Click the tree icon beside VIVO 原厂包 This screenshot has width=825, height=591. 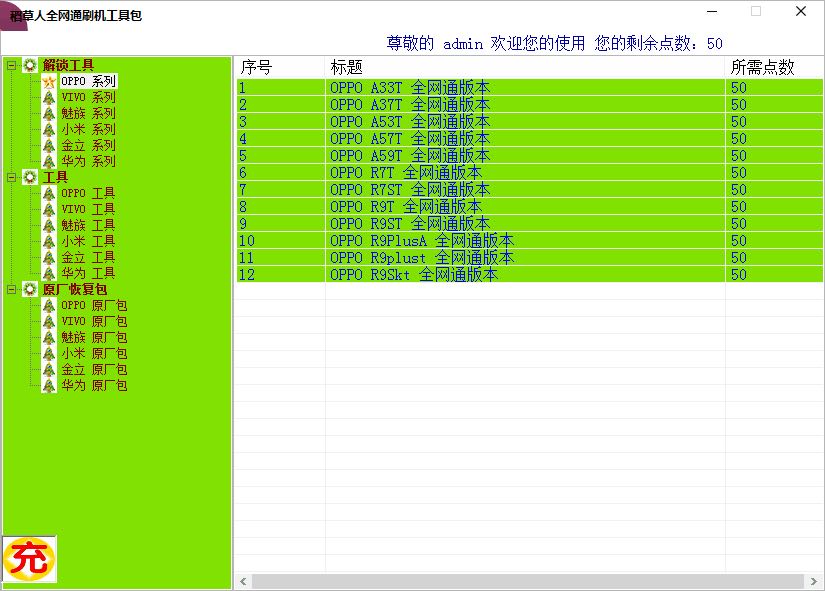coord(49,322)
